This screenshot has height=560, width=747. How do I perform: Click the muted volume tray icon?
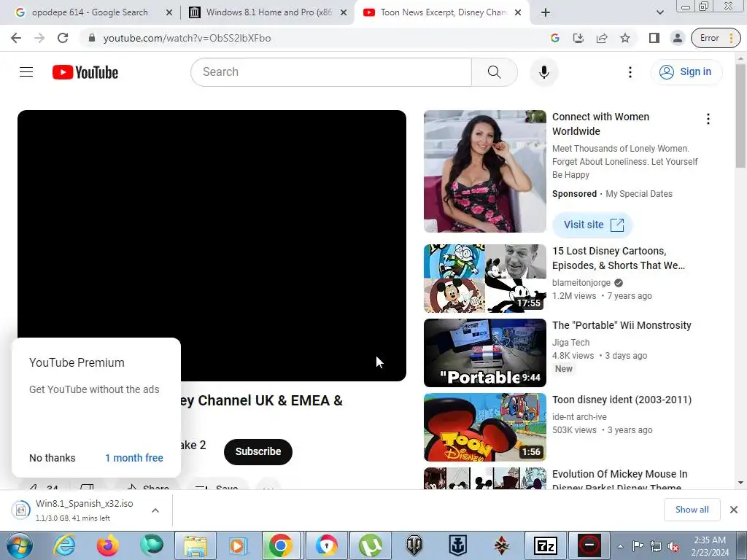[x=673, y=546]
